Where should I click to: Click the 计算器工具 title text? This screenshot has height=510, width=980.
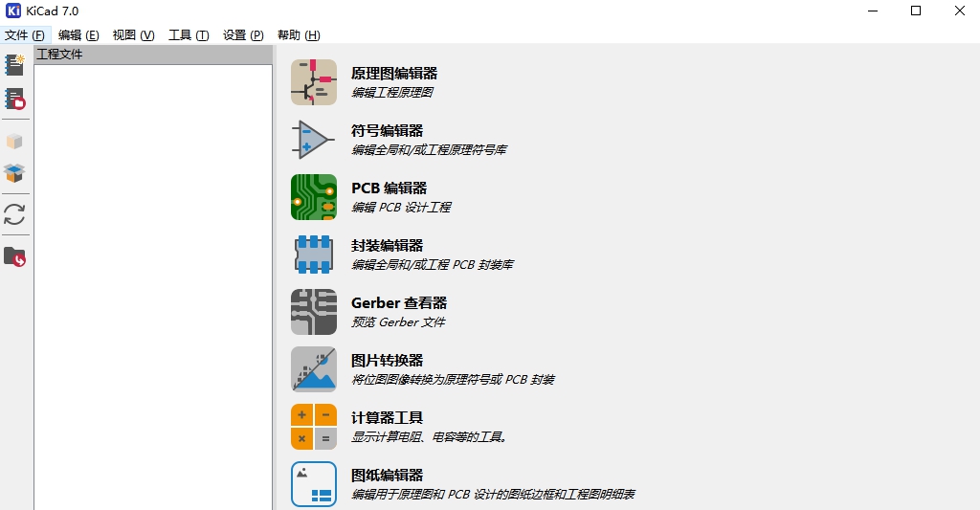(387, 418)
